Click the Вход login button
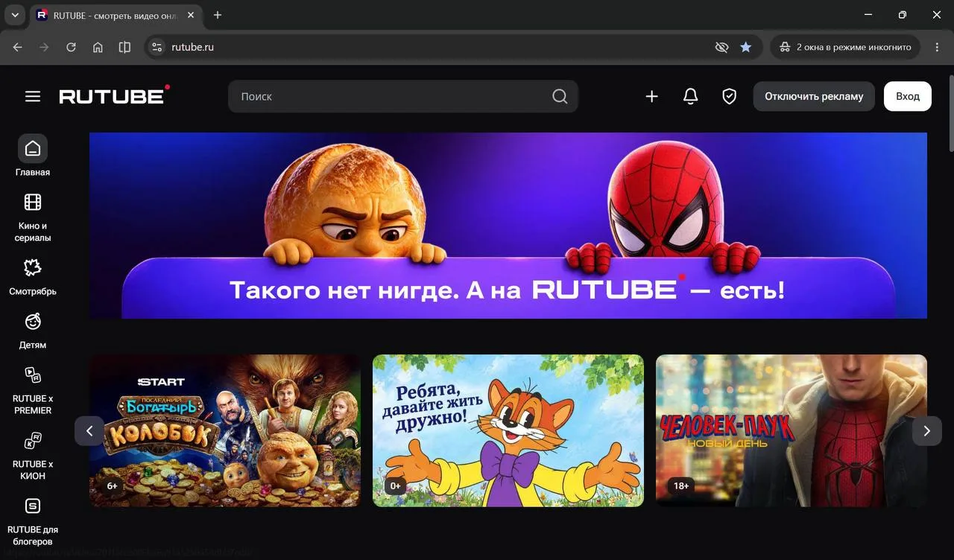 (908, 96)
